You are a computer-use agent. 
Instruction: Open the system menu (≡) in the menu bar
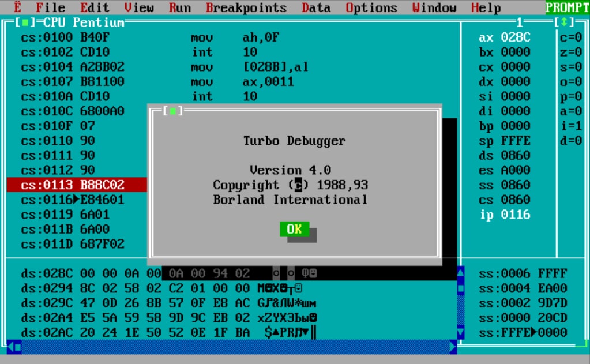(x=18, y=7)
